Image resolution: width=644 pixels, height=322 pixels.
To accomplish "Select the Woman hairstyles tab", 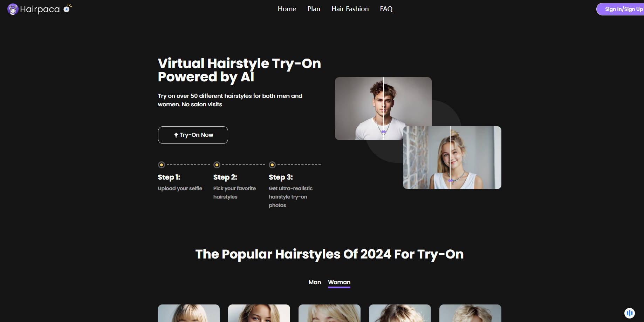I will [x=339, y=282].
